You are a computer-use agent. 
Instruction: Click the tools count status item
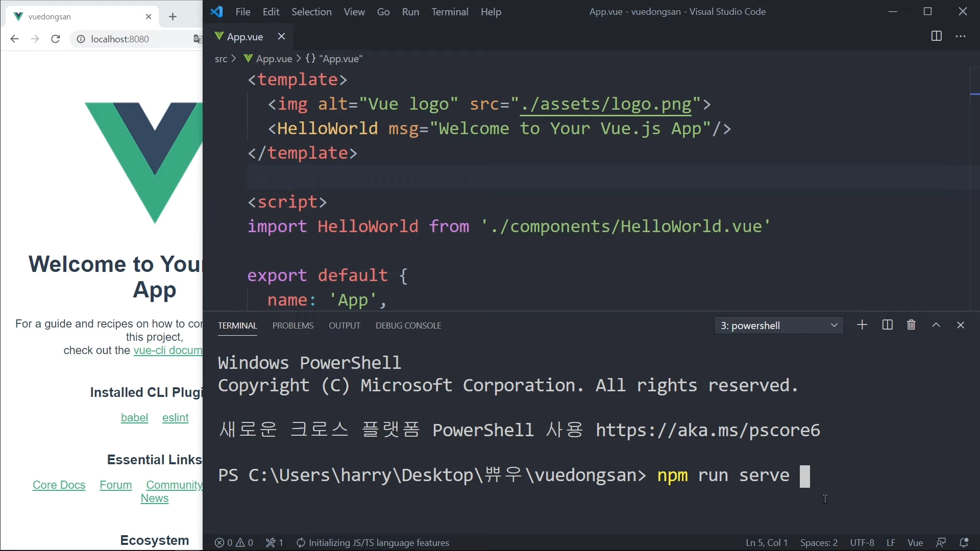point(275,543)
